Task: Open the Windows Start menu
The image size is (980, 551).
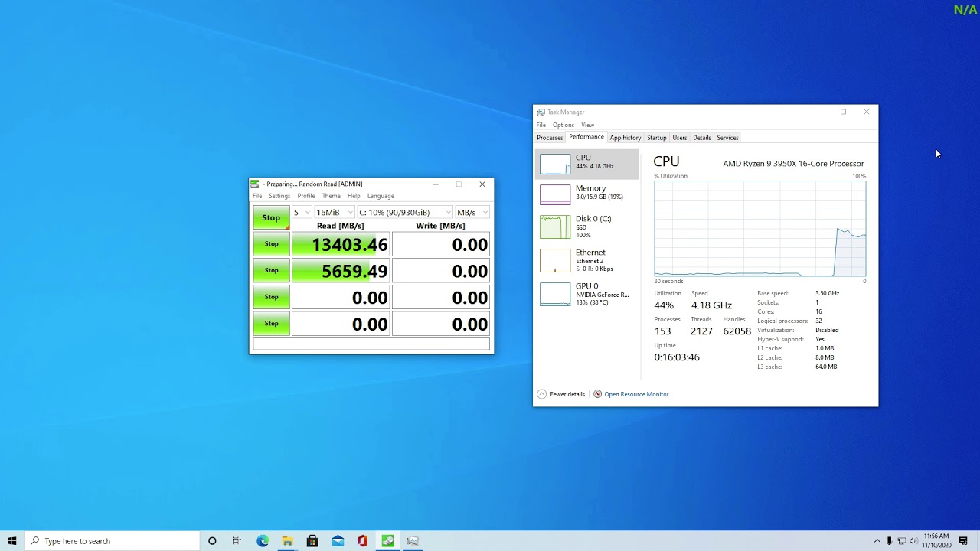Action: (x=12, y=541)
